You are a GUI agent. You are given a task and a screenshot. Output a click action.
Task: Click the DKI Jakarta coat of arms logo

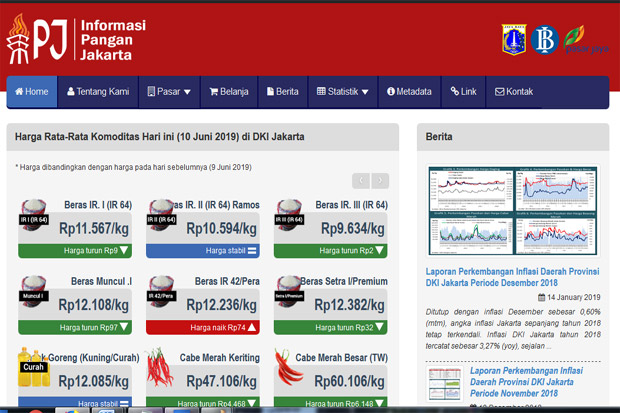(x=514, y=39)
